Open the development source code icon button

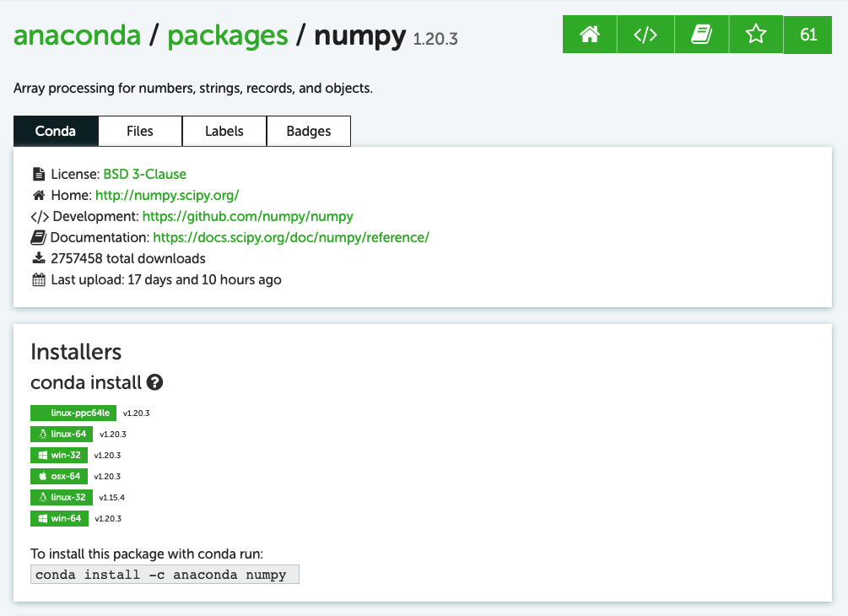click(x=645, y=35)
